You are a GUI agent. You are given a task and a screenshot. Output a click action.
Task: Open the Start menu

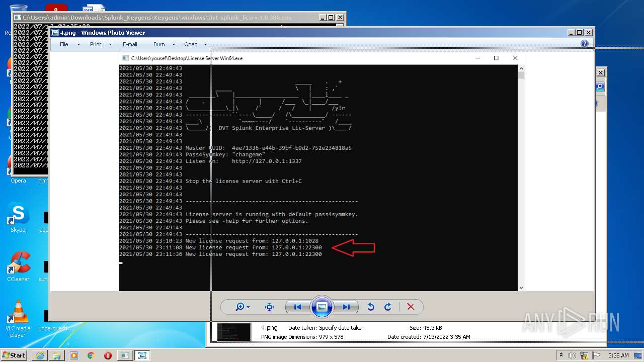(x=14, y=355)
